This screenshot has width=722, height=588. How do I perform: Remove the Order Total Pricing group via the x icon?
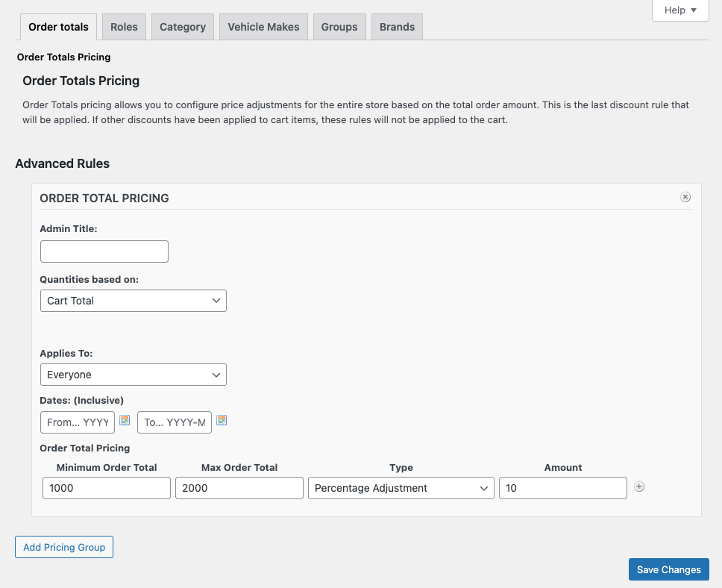[x=685, y=196]
